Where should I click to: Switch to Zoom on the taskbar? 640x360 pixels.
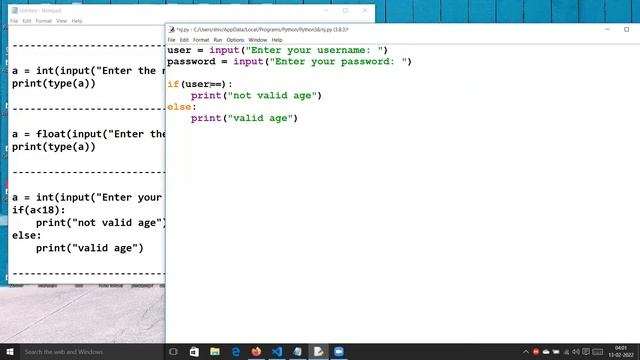click(339, 351)
